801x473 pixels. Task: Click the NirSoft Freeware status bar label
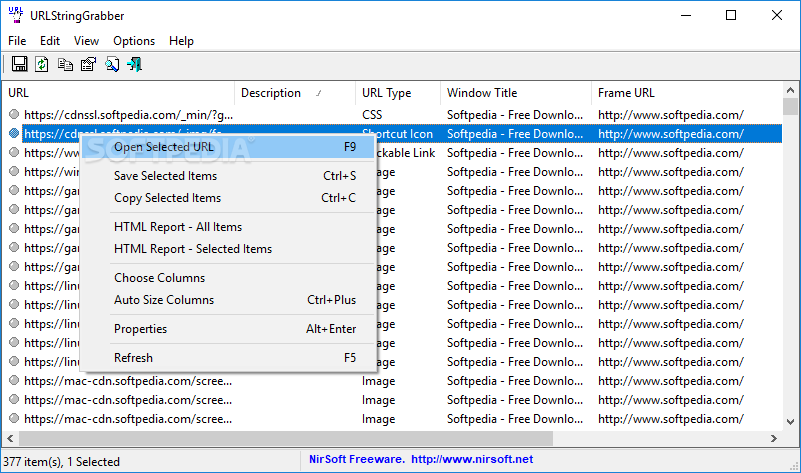click(x=357, y=459)
